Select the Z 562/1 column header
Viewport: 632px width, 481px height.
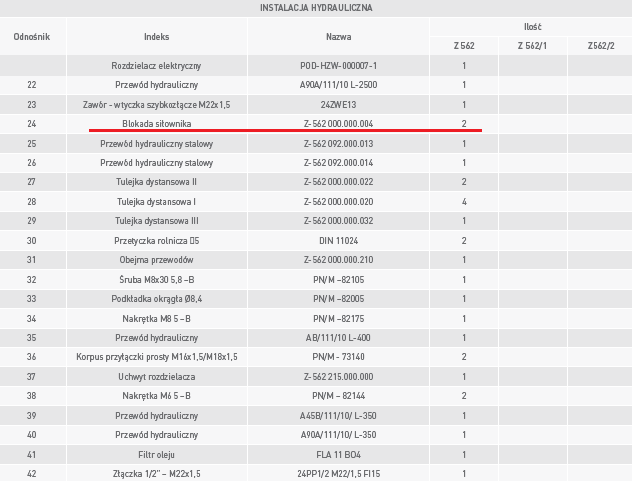[x=532, y=46]
